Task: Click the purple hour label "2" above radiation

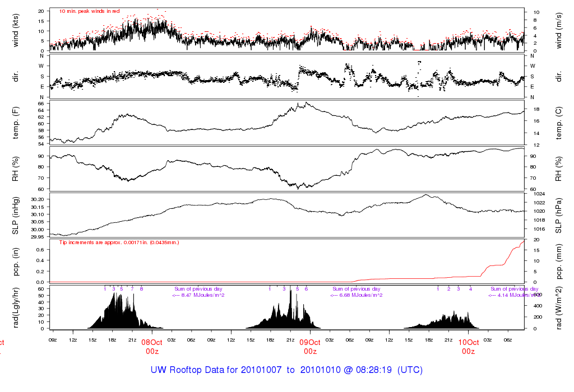Action: click(449, 289)
